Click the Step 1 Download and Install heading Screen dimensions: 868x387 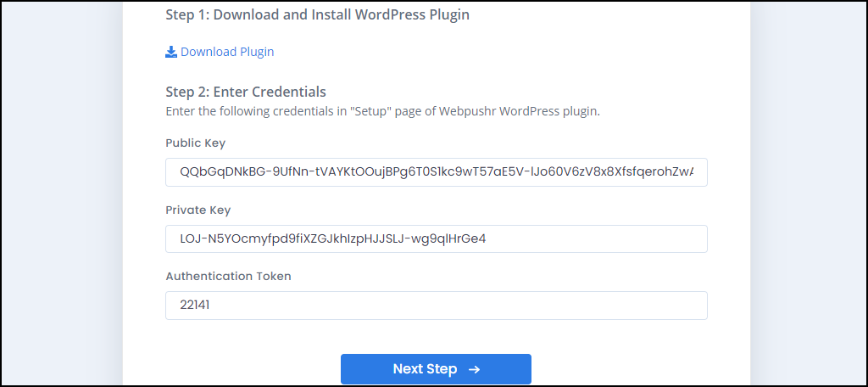click(x=317, y=15)
